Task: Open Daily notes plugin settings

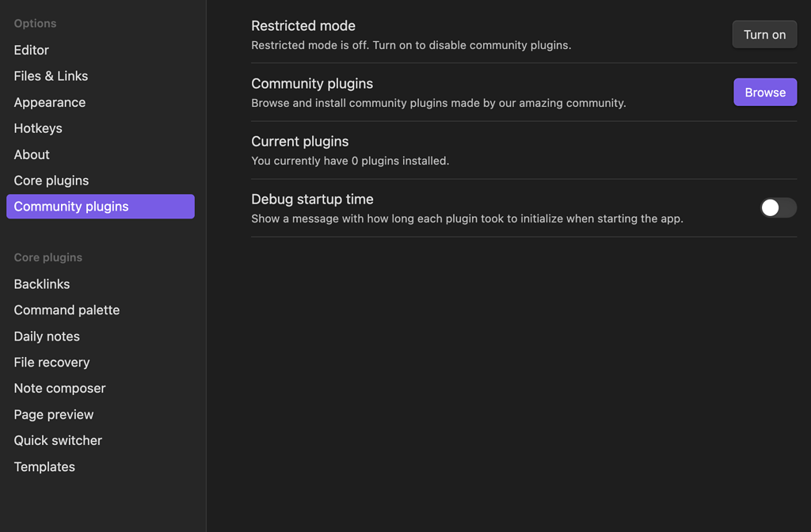Action: (101, 336)
